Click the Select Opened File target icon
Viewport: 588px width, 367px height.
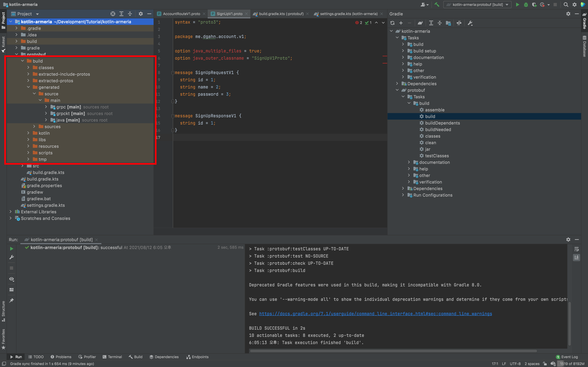point(113,14)
